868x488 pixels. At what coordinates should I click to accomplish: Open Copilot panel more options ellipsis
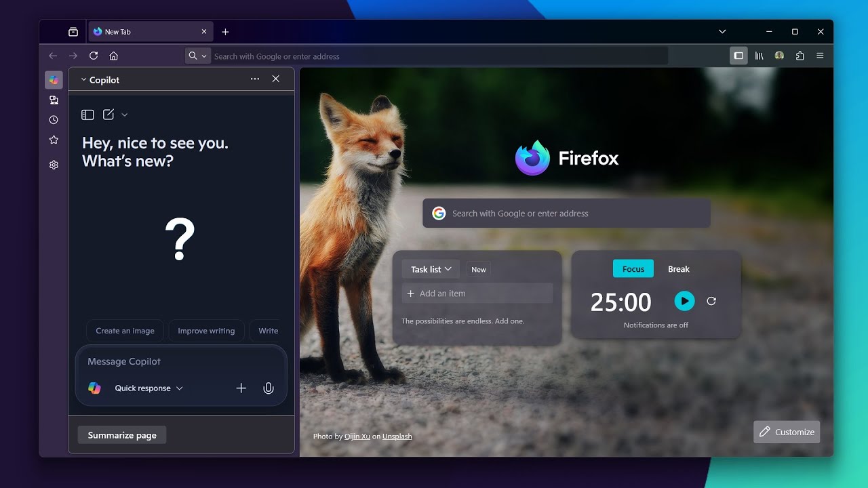[255, 79]
